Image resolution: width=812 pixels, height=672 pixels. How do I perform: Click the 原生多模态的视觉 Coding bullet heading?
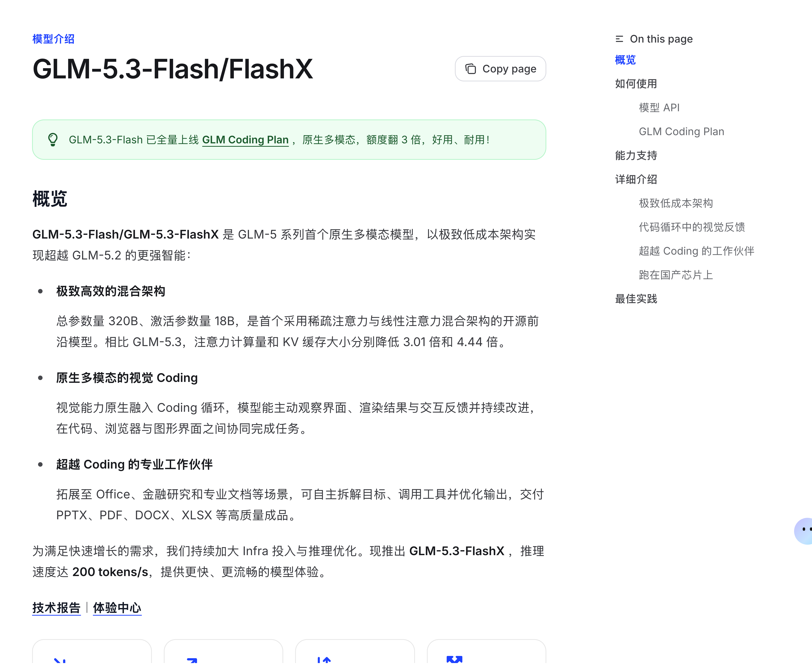click(127, 378)
